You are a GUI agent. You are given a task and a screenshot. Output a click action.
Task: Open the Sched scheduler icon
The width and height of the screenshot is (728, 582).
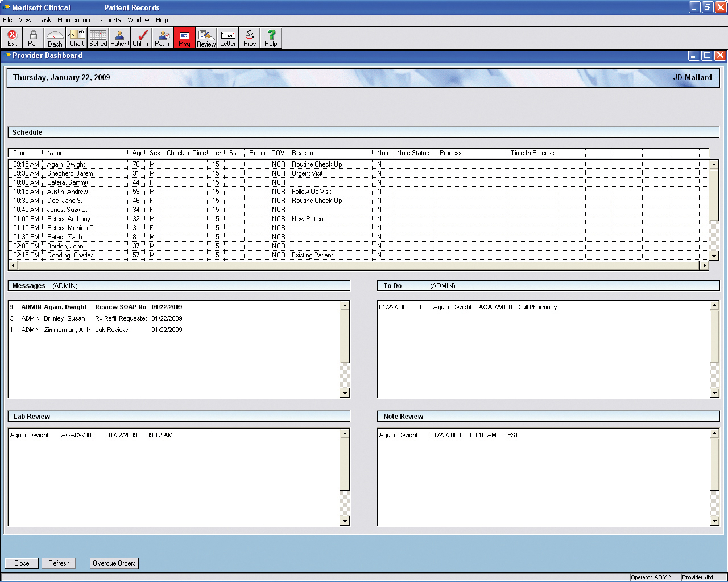(x=98, y=38)
